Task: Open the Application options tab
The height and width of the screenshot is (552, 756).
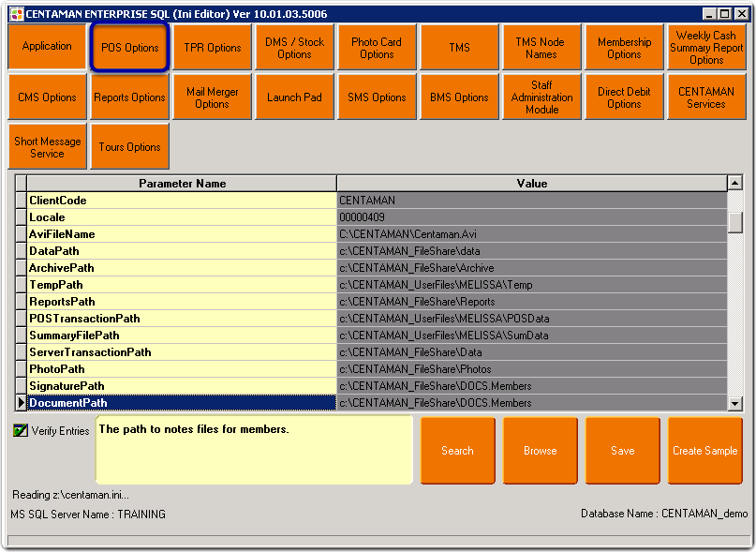Action: coord(47,47)
